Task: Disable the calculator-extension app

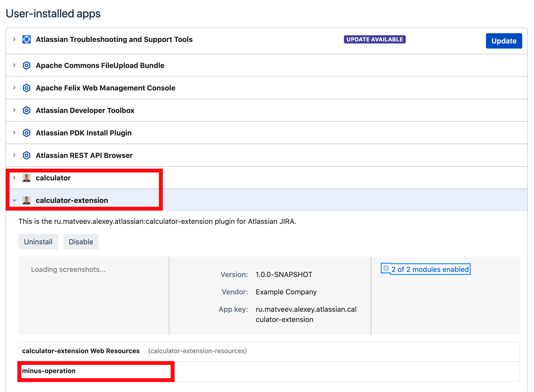Action: coord(81,242)
